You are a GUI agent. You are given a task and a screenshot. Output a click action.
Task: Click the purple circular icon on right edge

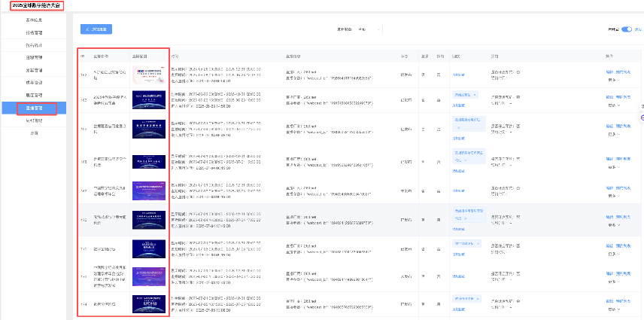point(642,117)
